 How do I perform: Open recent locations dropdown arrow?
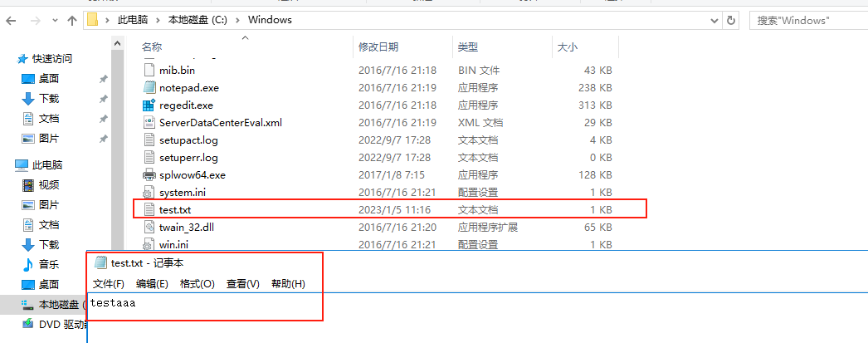(55, 21)
